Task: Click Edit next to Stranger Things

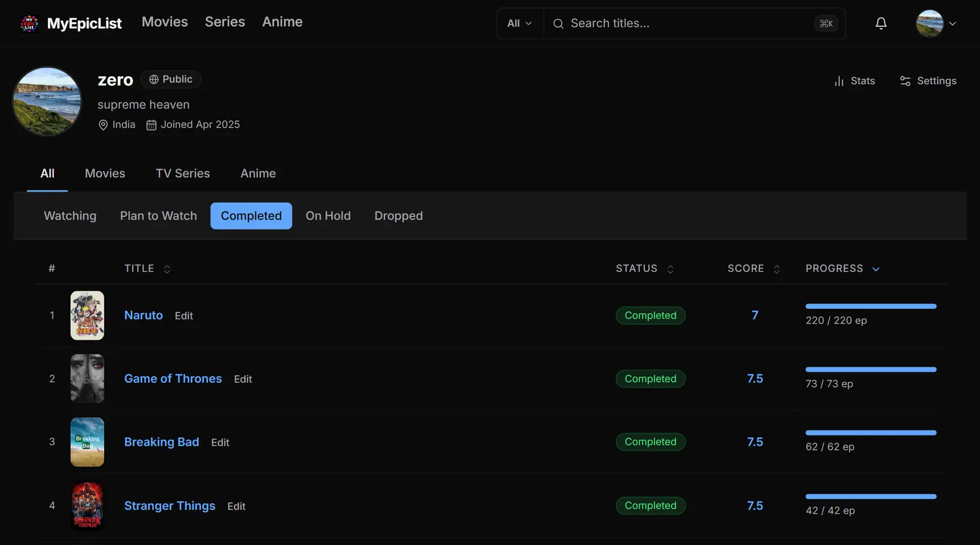Action: (x=236, y=506)
